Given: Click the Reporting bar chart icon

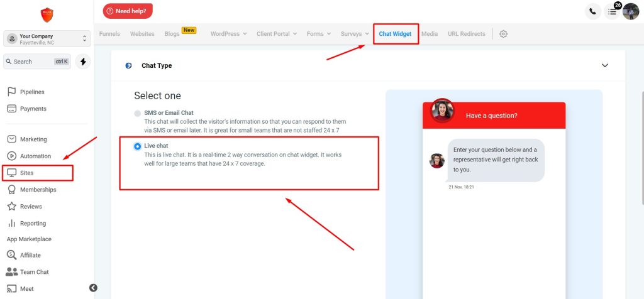Looking at the screenshot, I should click(11, 223).
